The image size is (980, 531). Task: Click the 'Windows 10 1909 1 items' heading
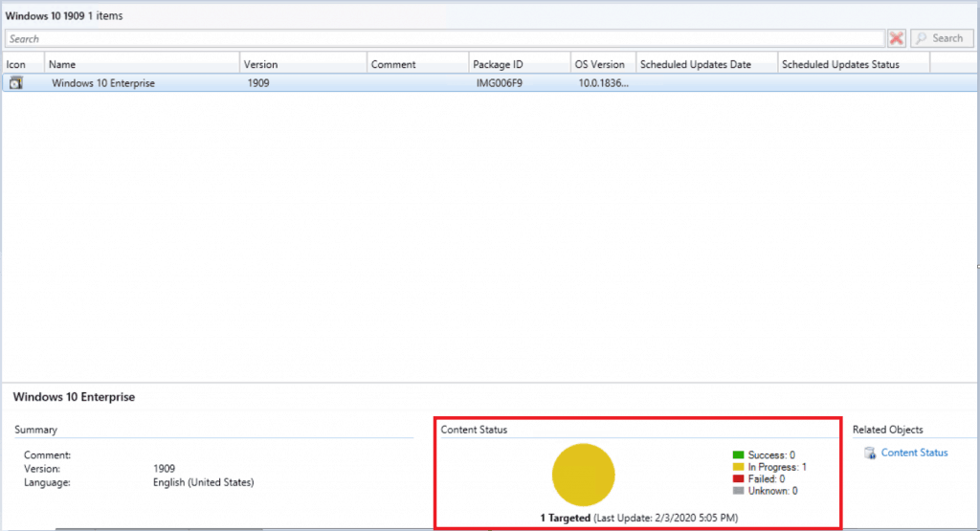[64, 15]
